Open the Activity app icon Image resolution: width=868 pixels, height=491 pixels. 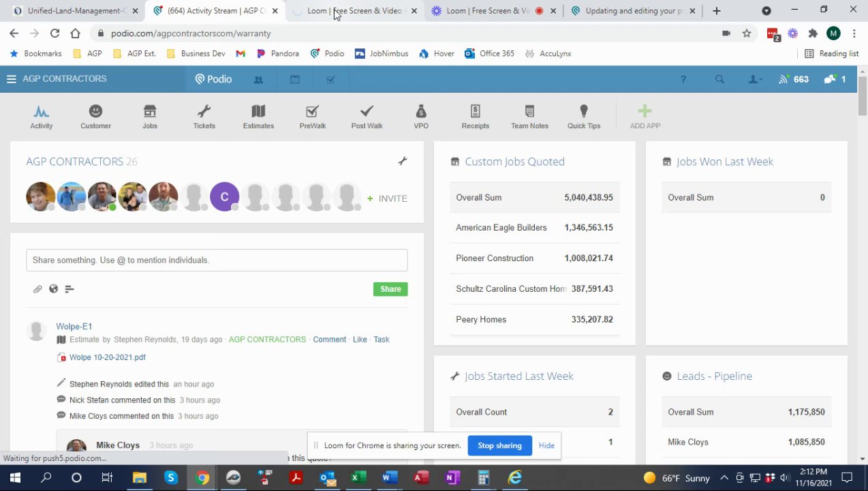point(41,116)
